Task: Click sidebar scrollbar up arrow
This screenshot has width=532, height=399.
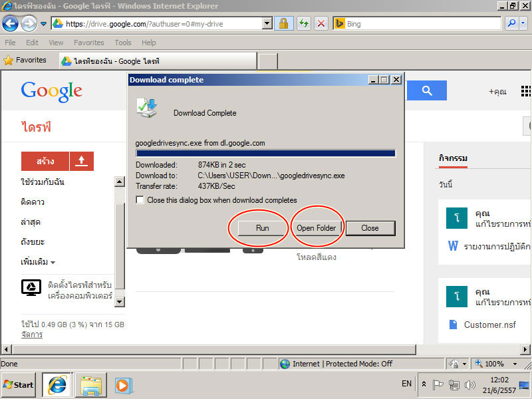Action: pos(120,182)
